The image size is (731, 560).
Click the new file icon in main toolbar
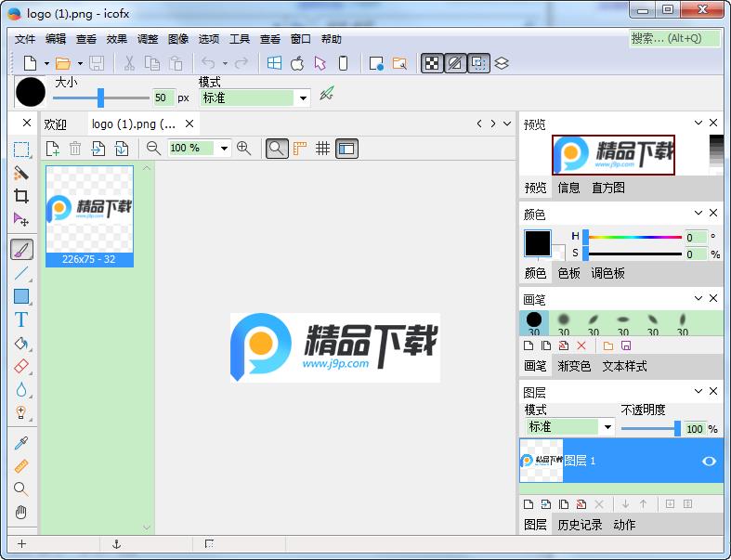point(31,63)
